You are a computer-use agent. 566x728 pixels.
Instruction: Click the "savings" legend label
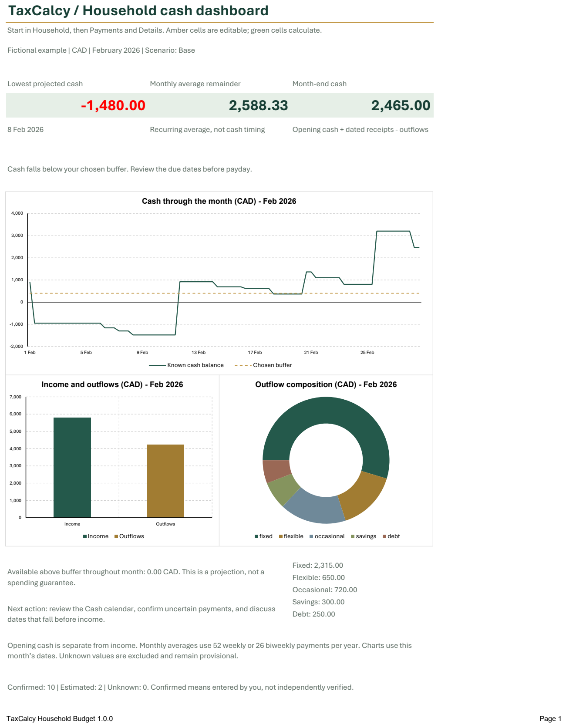click(x=366, y=536)
